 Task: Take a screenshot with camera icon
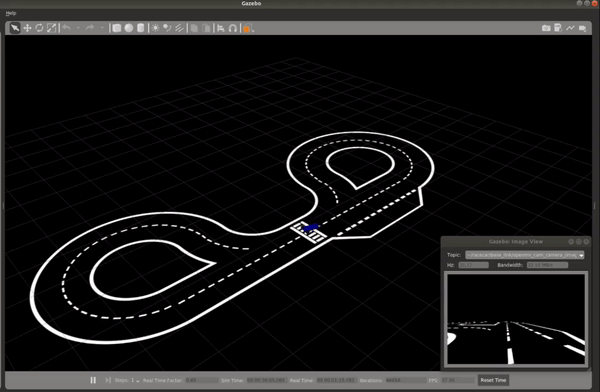pyautogui.click(x=546, y=28)
